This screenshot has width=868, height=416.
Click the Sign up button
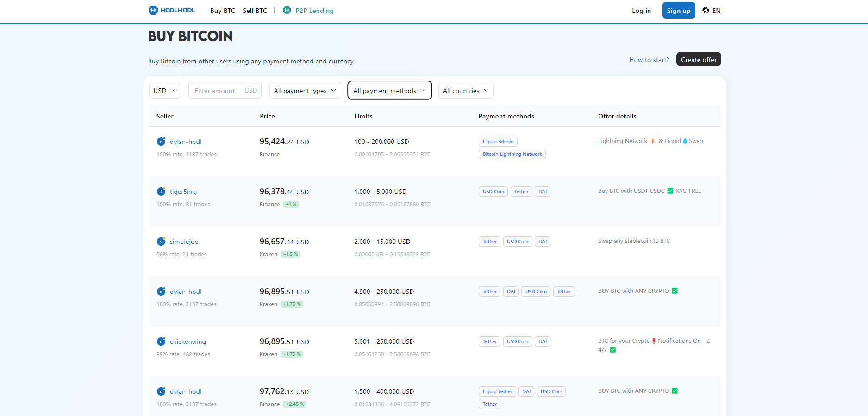point(679,10)
